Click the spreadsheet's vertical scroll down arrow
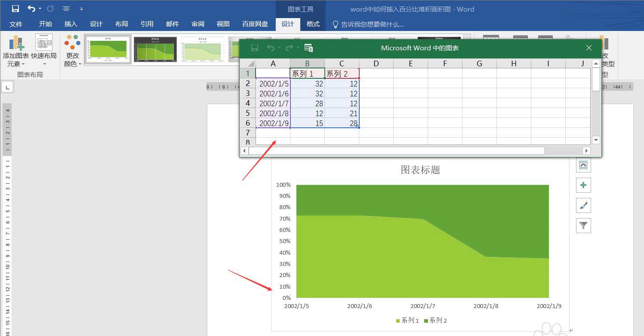Screen dimensions: 644x336 point(596,140)
